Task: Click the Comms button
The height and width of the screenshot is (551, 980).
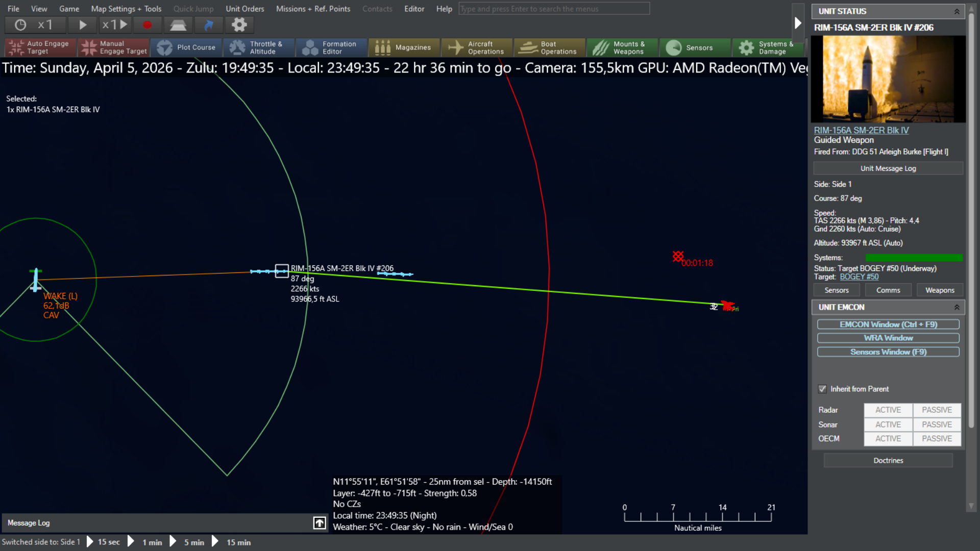Action: (888, 290)
